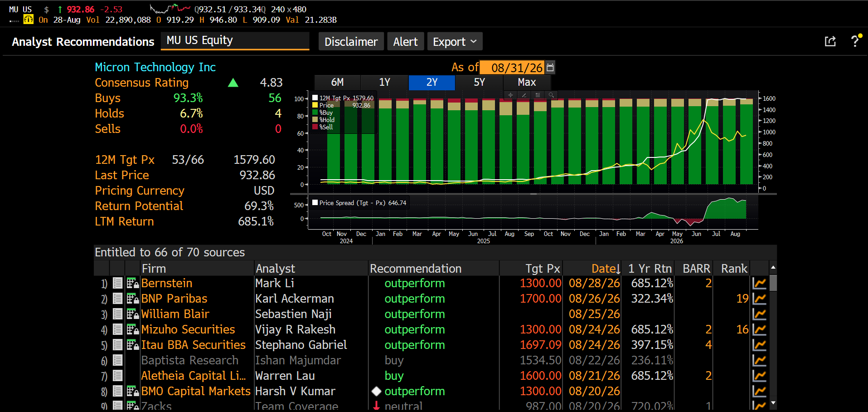This screenshot has width=868, height=412.
Task: Open William Blair firm link
Action: pyautogui.click(x=175, y=314)
